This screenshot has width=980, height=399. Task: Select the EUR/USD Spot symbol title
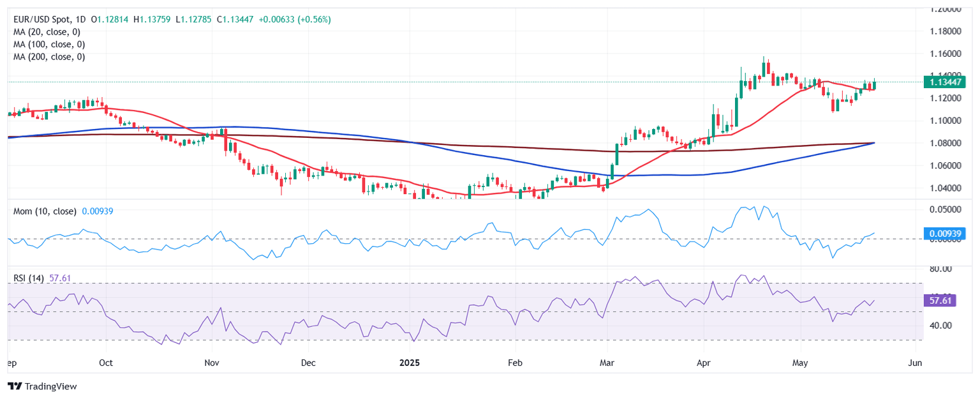[x=43, y=20]
